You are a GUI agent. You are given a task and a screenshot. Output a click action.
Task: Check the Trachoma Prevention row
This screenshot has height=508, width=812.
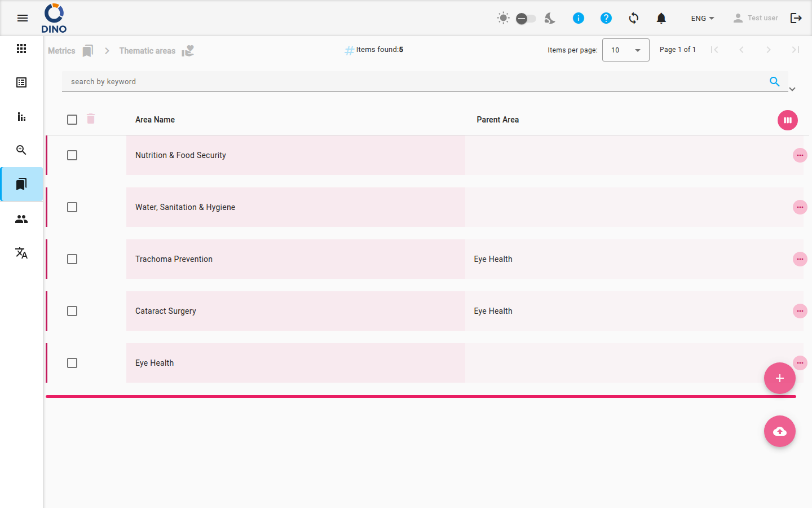[x=72, y=259]
